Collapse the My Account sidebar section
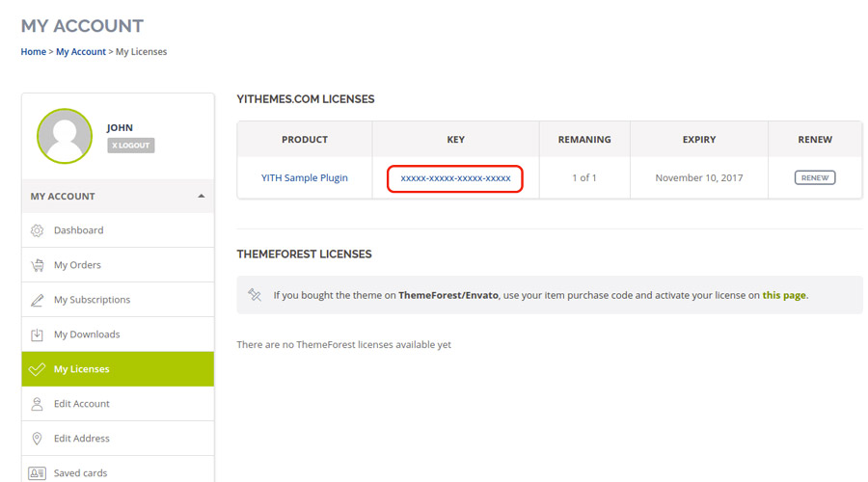 point(201,196)
